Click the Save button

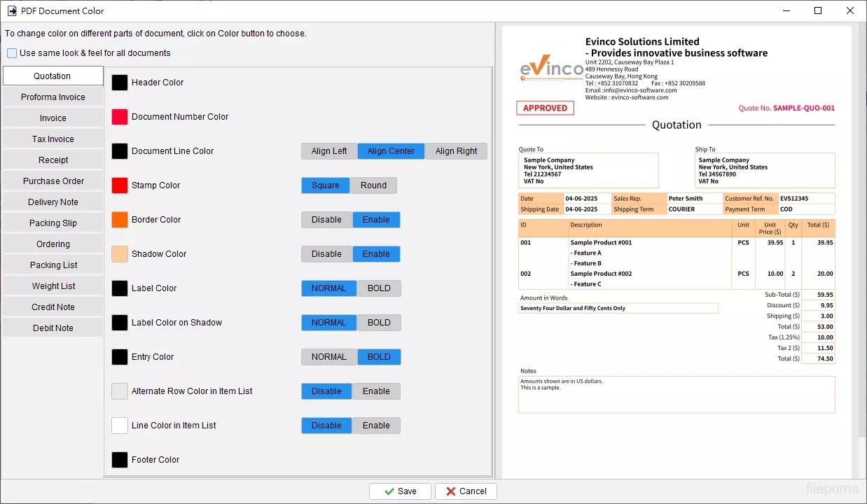point(401,491)
